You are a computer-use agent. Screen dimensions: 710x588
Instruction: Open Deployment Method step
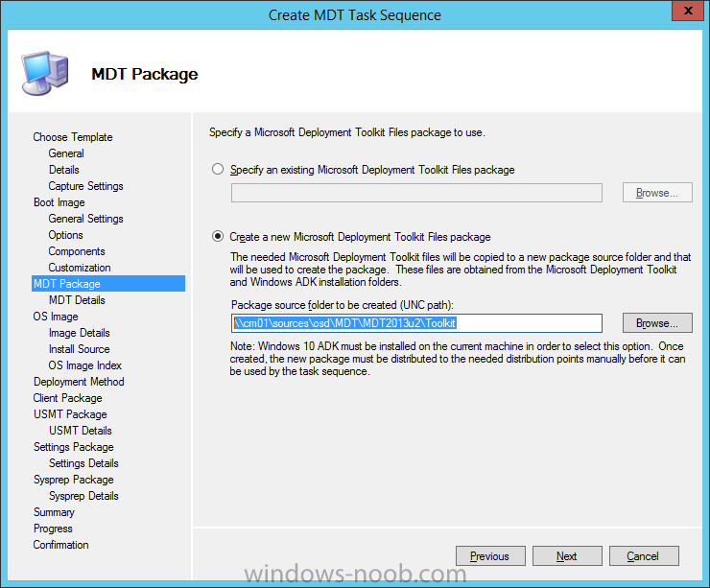pyautogui.click(x=79, y=382)
